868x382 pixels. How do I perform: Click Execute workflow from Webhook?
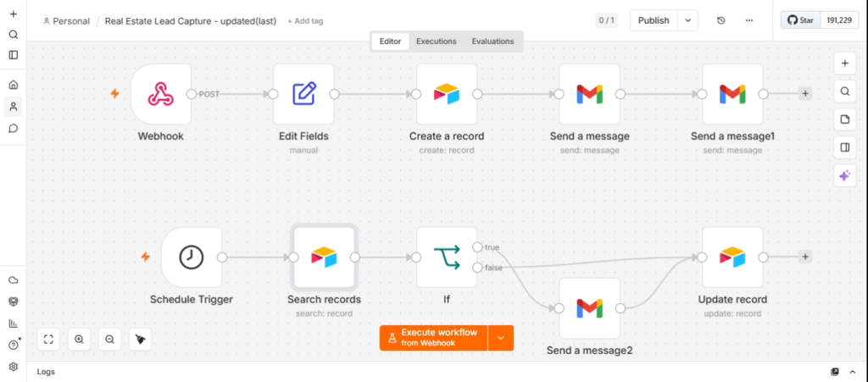tap(433, 338)
